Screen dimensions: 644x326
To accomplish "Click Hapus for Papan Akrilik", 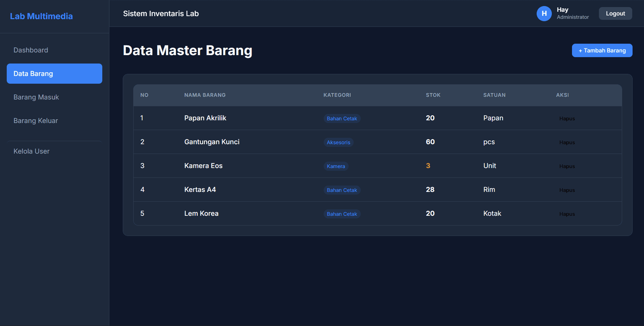I will point(567,118).
